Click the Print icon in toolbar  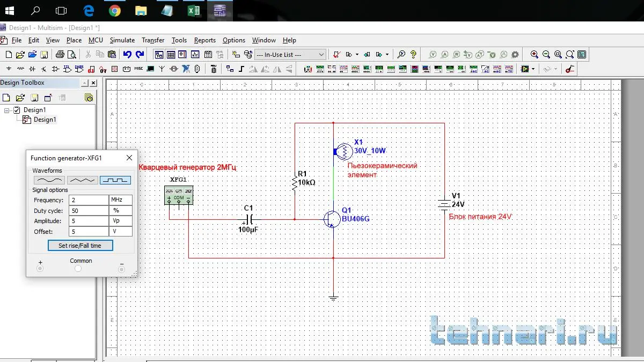tap(60, 54)
